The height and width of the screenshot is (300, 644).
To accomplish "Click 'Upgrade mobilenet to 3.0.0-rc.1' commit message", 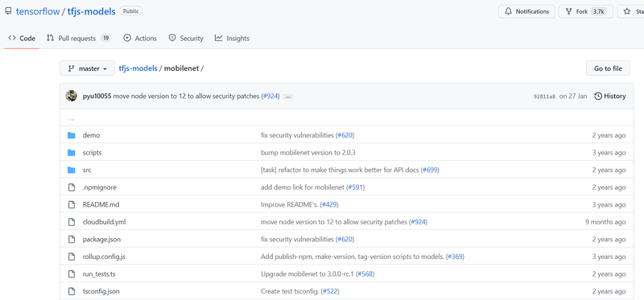I will 308,273.
